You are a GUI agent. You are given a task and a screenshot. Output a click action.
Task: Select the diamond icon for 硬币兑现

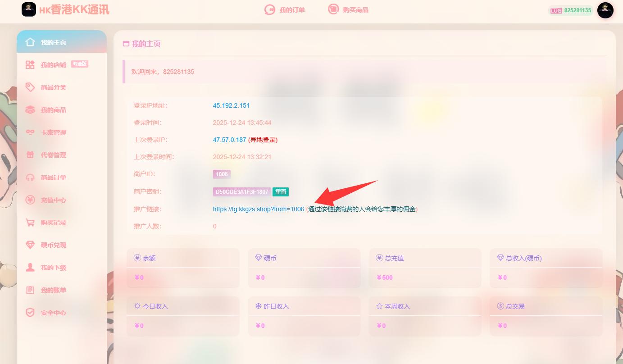30,245
